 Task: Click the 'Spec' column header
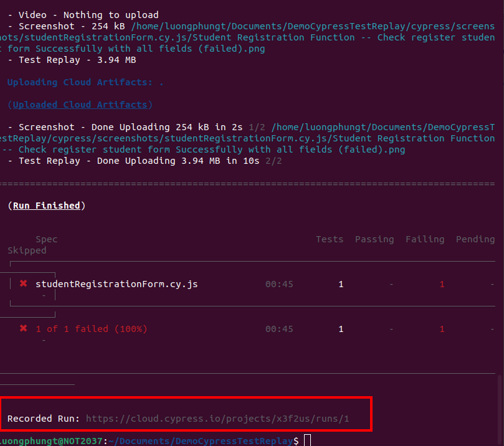[x=46, y=239]
